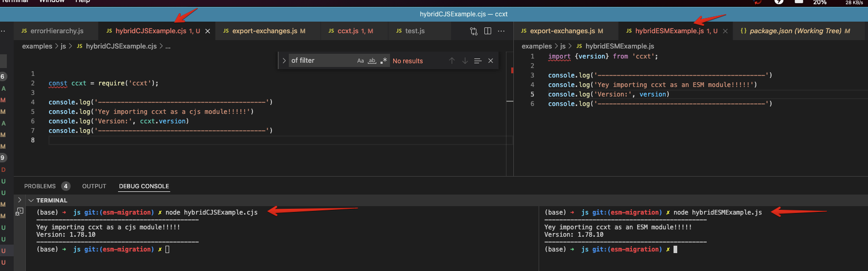Toggle Match Whole Word in find widget
The width and height of the screenshot is (868, 271).
click(372, 61)
